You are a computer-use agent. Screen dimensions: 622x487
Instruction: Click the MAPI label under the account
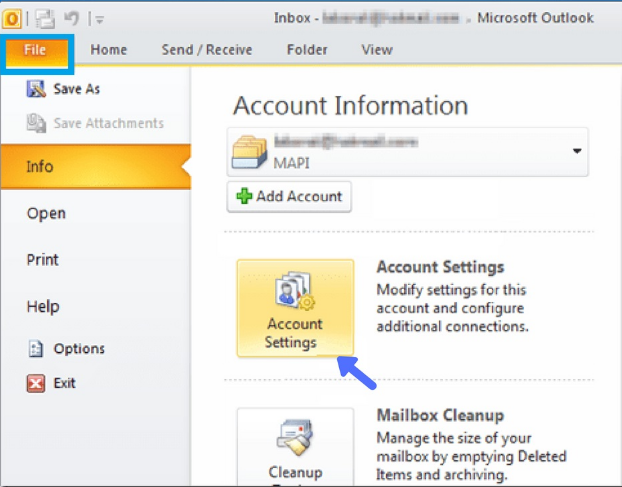[x=291, y=163]
